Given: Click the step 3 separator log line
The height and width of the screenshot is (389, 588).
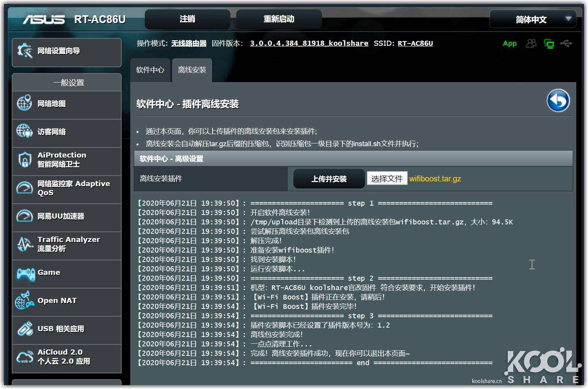Looking at the screenshot, I should click(315, 316).
